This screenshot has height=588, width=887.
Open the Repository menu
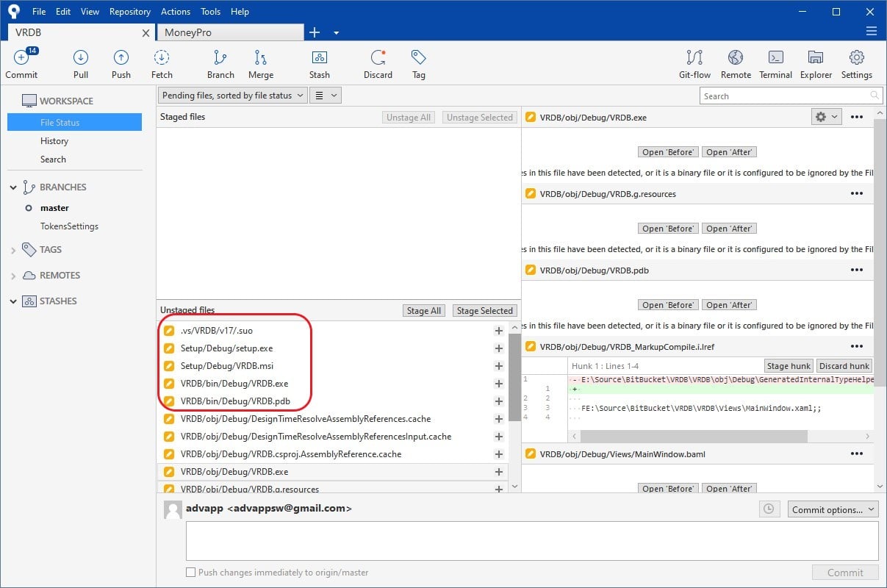[x=130, y=12]
